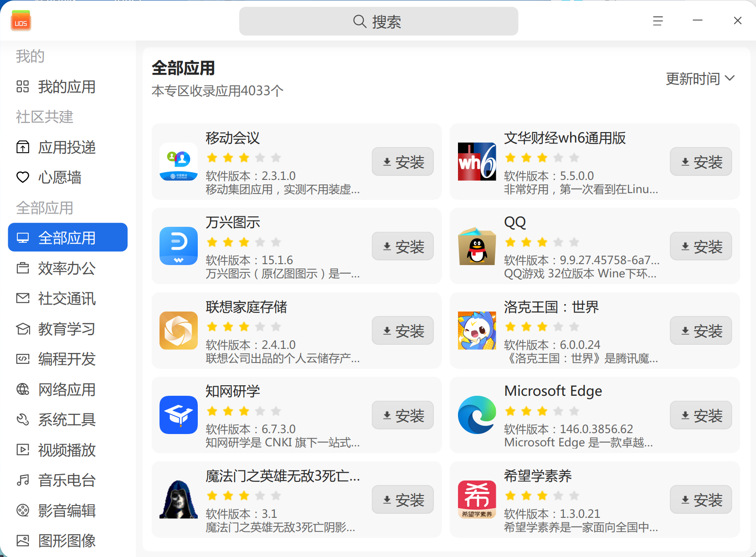Open the 文华财经wh6 app icon

[x=477, y=162]
